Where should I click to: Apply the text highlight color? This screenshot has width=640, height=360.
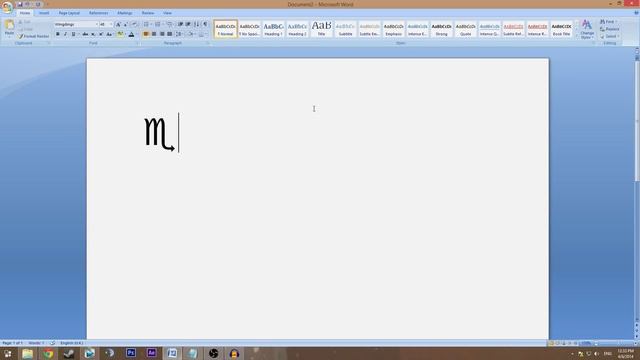(x=120, y=34)
